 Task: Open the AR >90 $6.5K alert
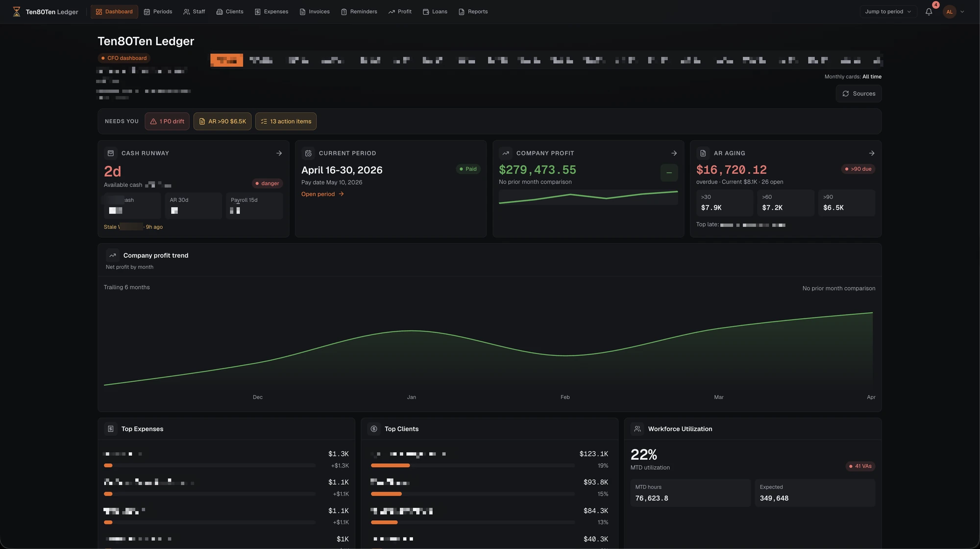tap(222, 122)
